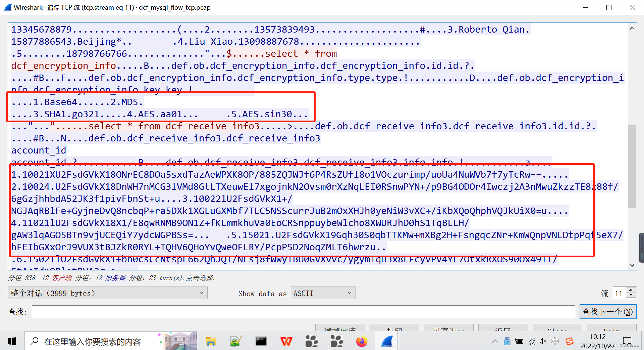The image size is (644, 350).
Task: Click the stream number field showing 11
Action: (620, 294)
